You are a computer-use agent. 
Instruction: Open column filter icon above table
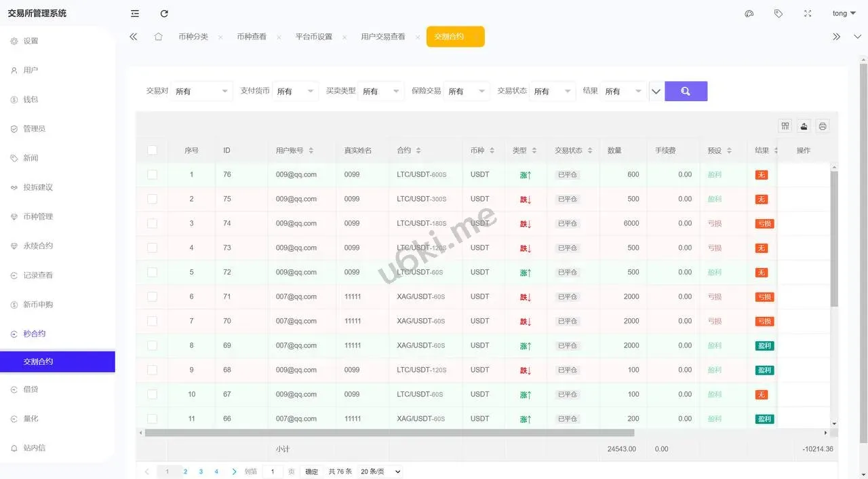[785, 126]
